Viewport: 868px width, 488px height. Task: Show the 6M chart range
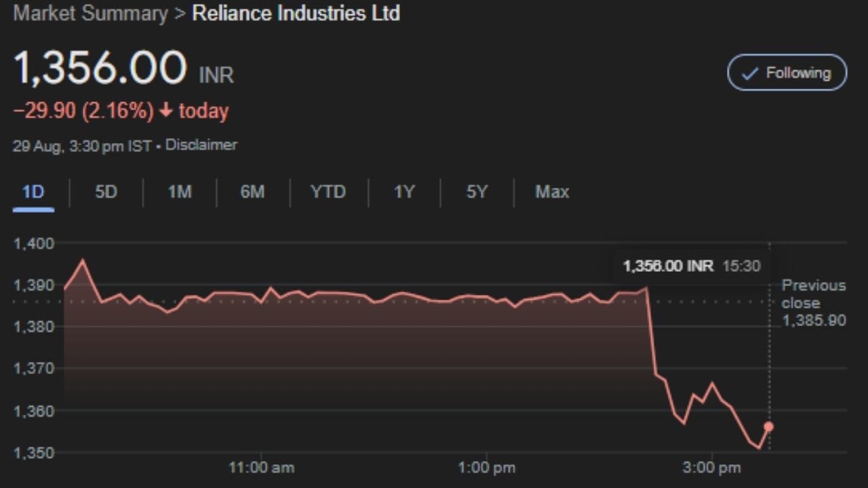(x=252, y=192)
